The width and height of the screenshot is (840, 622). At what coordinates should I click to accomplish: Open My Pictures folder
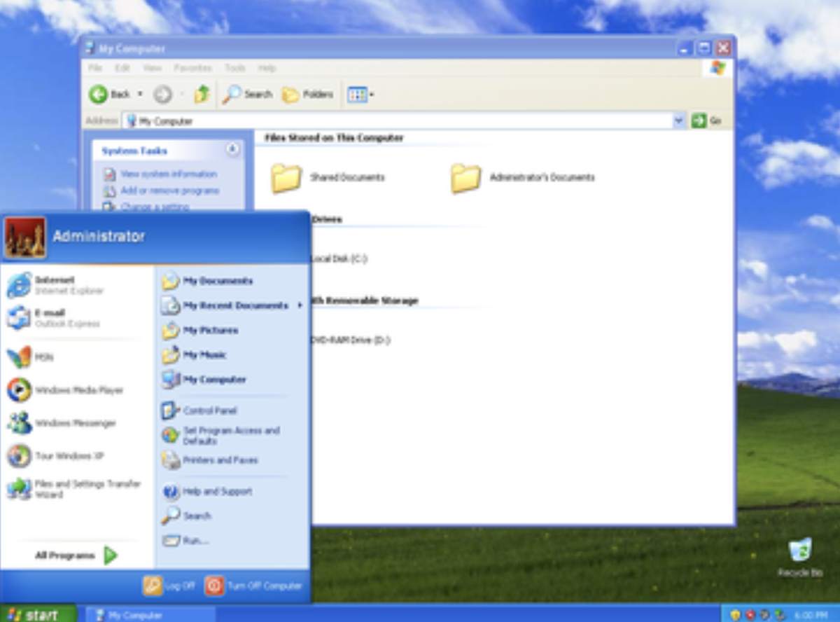[201, 330]
